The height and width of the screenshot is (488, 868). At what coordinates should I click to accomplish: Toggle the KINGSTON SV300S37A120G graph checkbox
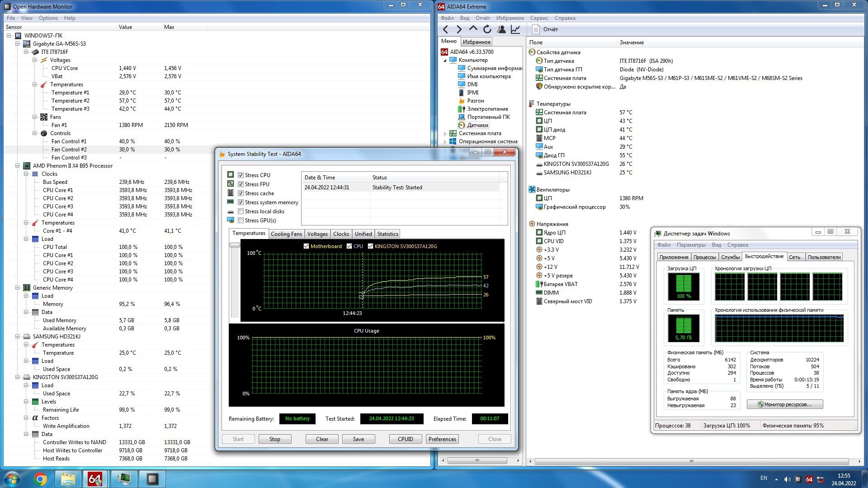pos(371,246)
